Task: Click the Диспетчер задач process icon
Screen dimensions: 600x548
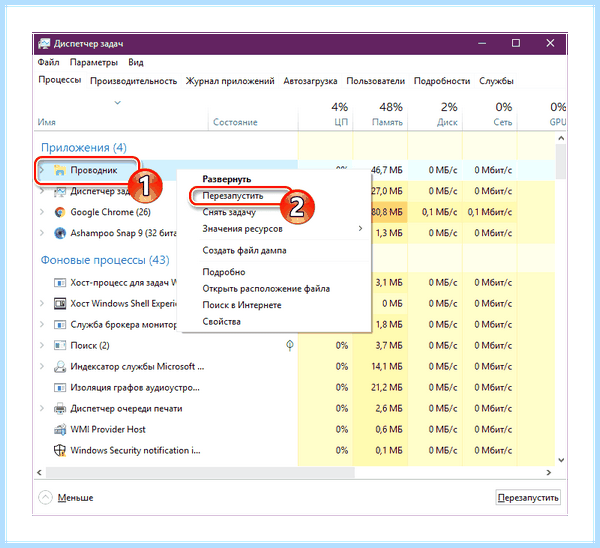Action: 60,191
